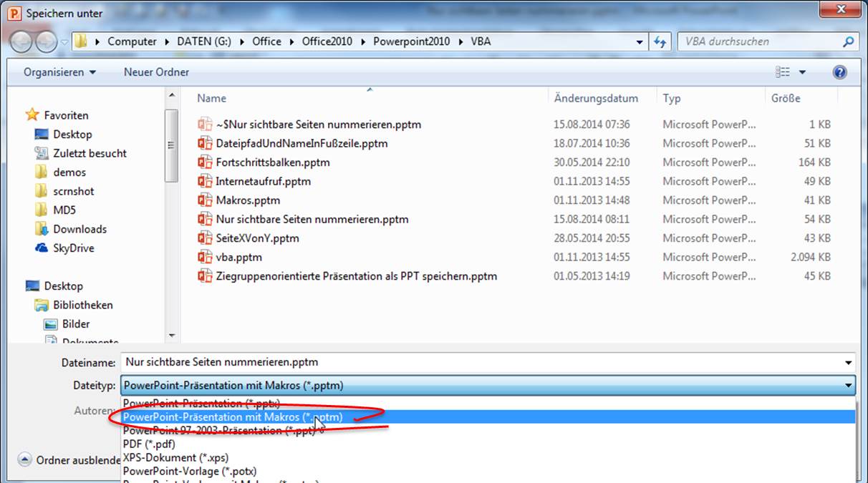
Task: Click the Downloads folder icon in sidebar
Action: pos(42,229)
